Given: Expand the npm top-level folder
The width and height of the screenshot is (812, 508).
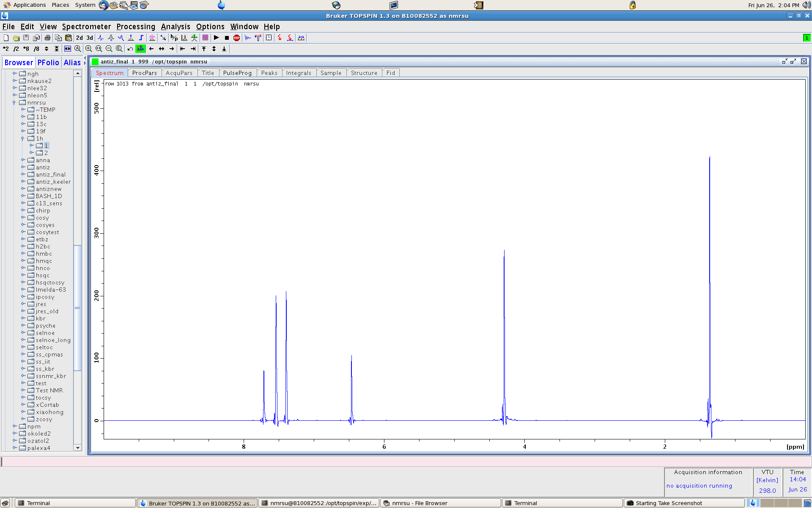Looking at the screenshot, I should [14, 426].
